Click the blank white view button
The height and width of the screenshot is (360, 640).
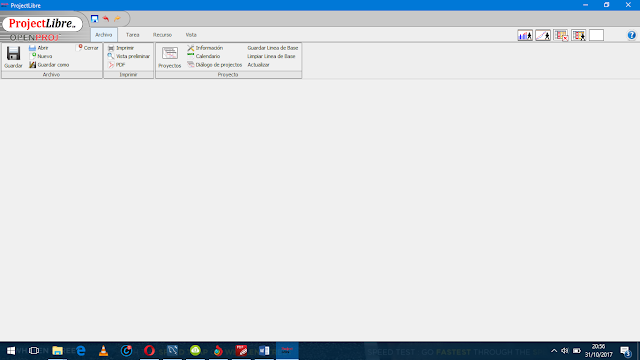(x=596, y=36)
